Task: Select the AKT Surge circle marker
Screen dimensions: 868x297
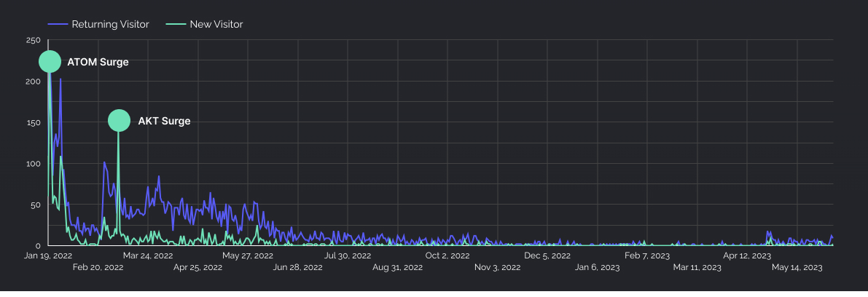Action: pos(119,121)
